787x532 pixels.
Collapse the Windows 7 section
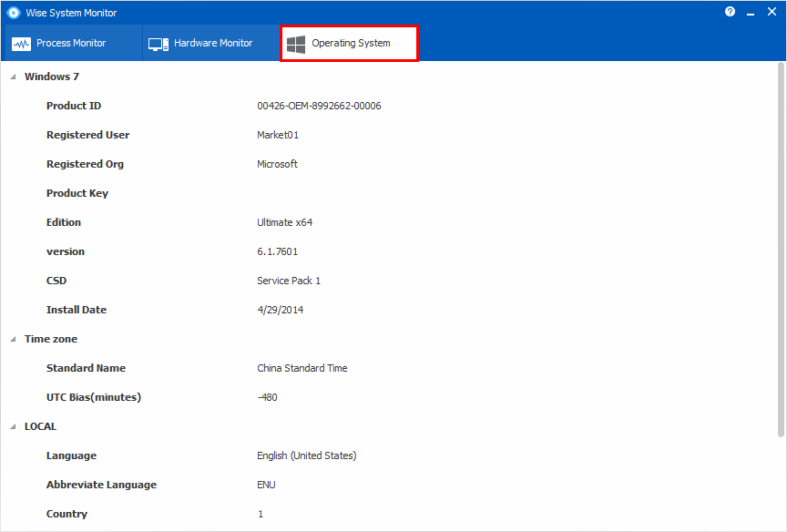point(13,77)
